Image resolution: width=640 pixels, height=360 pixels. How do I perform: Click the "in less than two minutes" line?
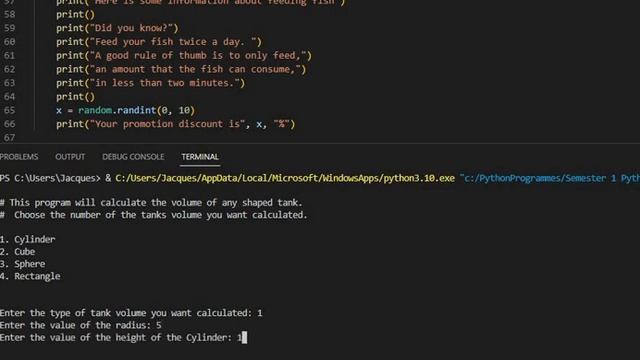point(151,83)
